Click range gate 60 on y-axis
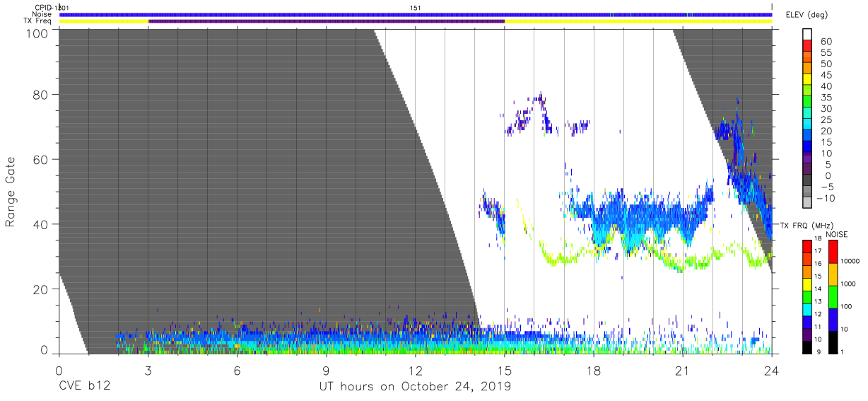868x401 pixels. click(x=40, y=159)
